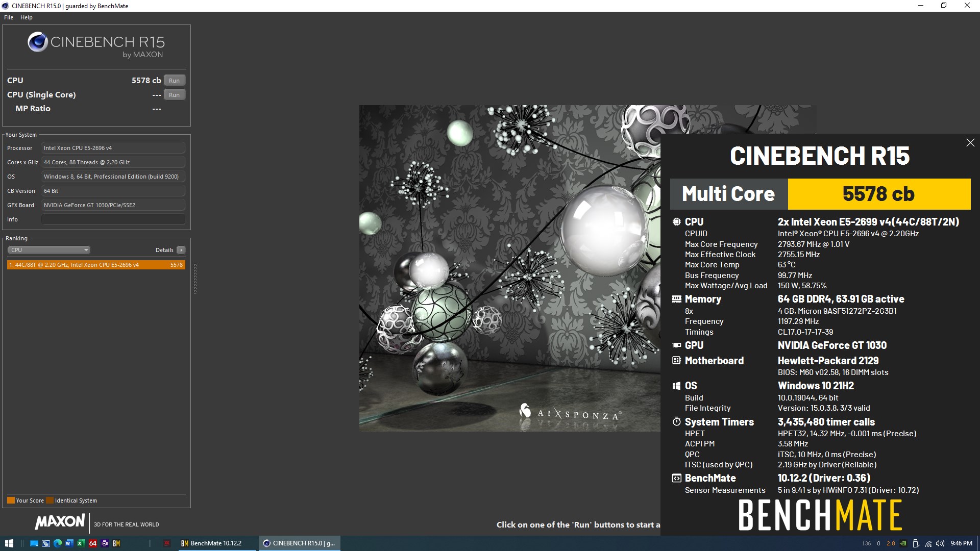Open the CPU ranking dropdown
This screenshot has width=980, height=551.
click(x=49, y=250)
